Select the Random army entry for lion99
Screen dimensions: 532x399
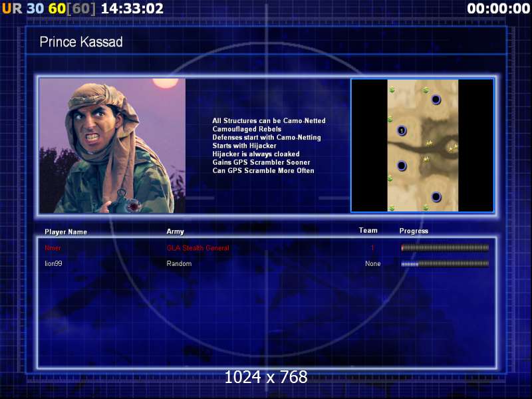click(179, 264)
